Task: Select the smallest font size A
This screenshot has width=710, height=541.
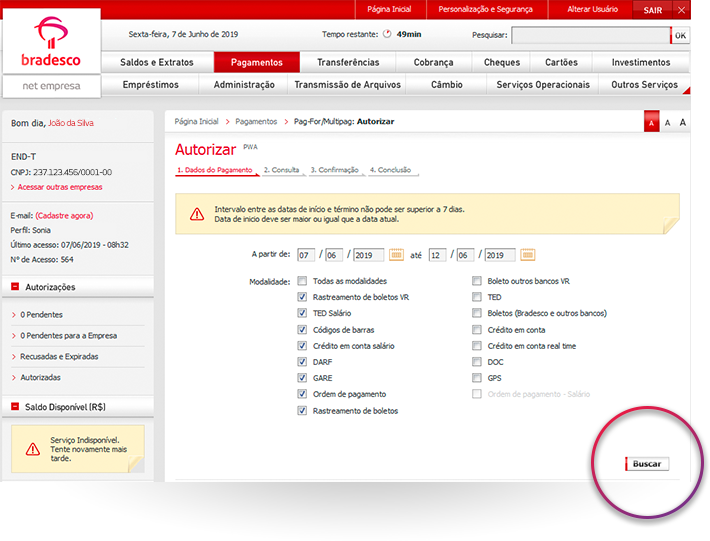Action: tap(651, 123)
